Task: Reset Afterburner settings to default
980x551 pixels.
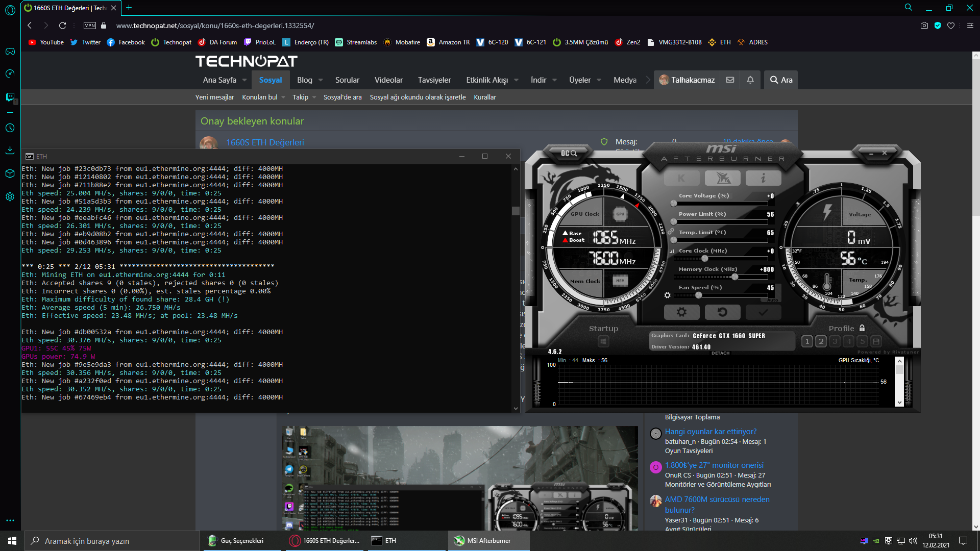Action: click(x=722, y=312)
